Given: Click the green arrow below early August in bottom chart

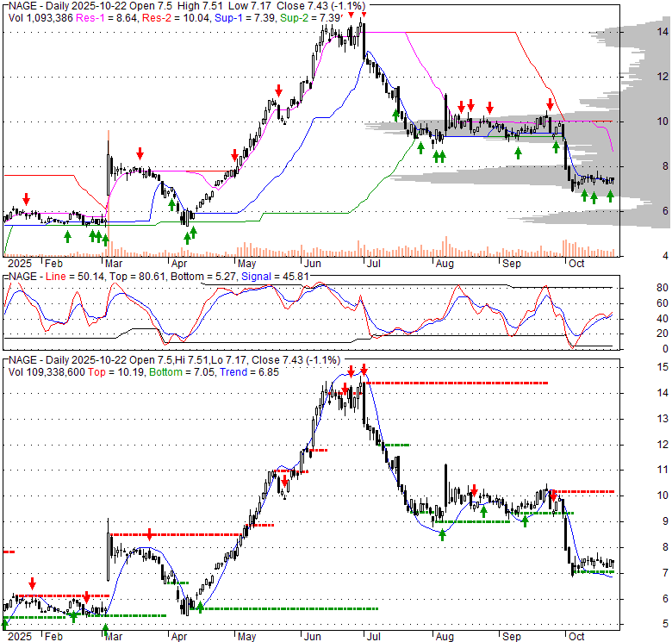Looking at the screenshot, I should (x=442, y=534).
